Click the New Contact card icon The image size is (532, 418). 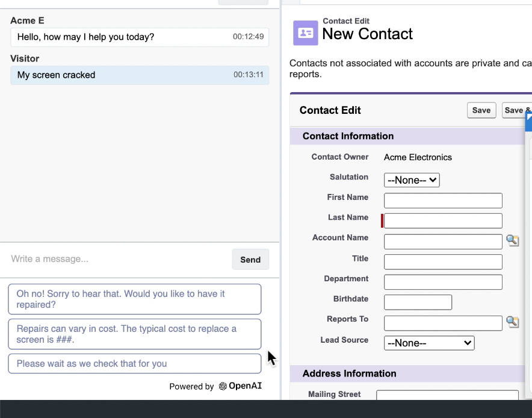(x=305, y=33)
